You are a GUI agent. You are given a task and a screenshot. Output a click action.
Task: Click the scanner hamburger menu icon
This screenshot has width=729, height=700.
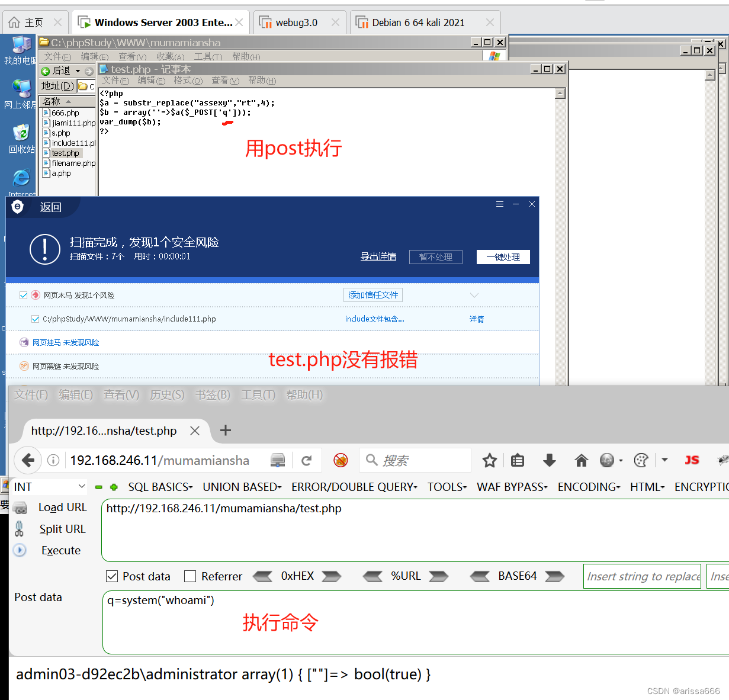point(500,204)
